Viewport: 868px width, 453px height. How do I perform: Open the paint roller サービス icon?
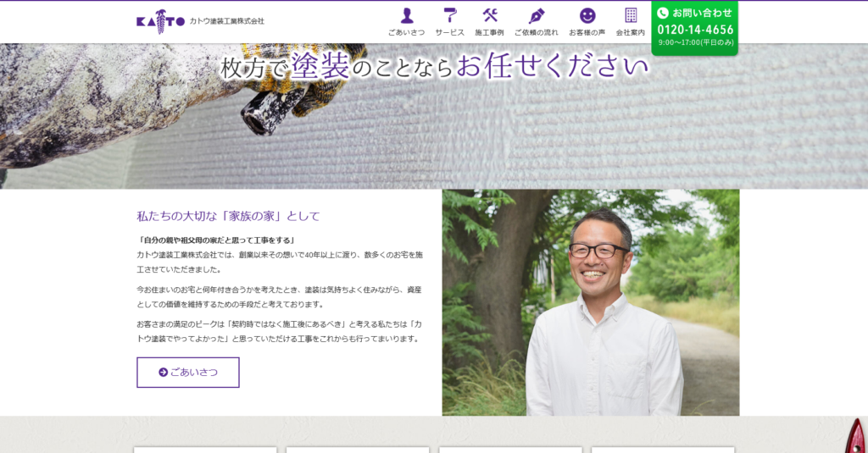click(450, 15)
